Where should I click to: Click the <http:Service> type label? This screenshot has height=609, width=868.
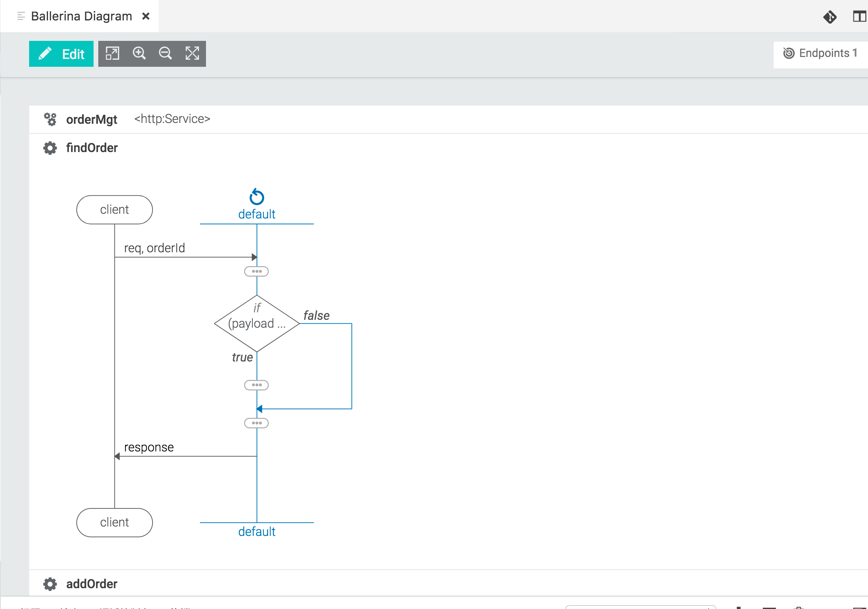[x=172, y=119]
